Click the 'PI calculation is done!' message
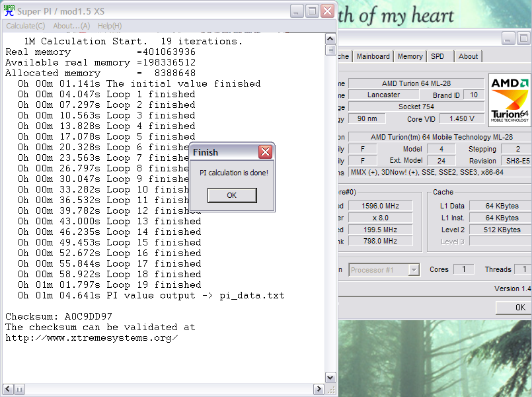The height and width of the screenshot is (397, 532). pos(234,173)
